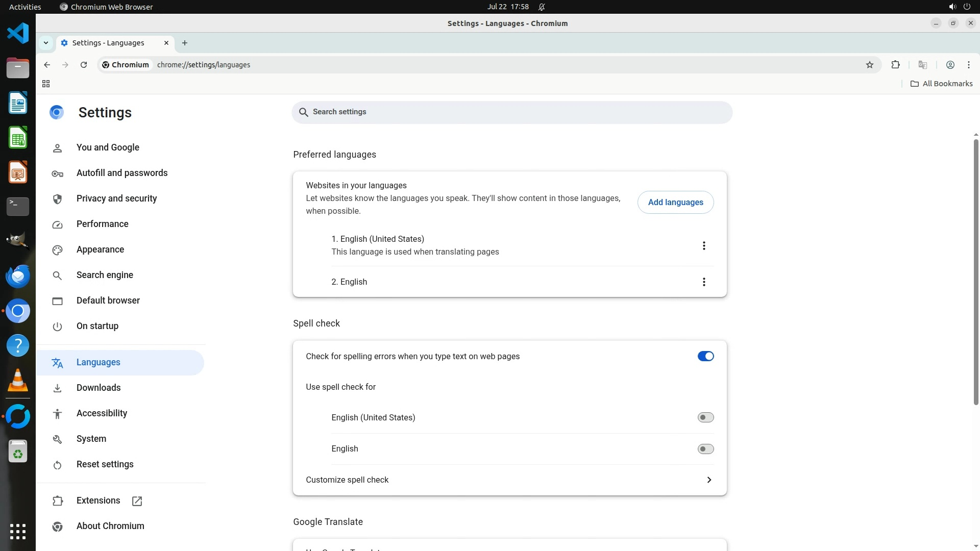Open the Chromium three-dot main menu
Image resolution: width=980 pixels, height=551 pixels.
[x=968, y=65]
